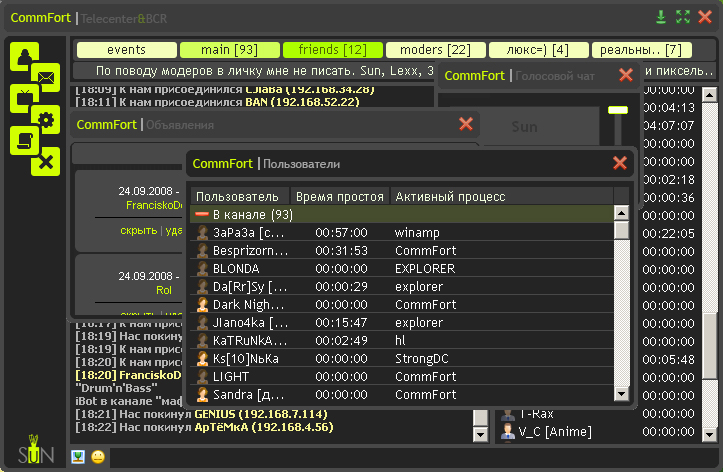Click the FranciskoD author link in announcements
The height and width of the screenshot is (472, 723).
pos(154,205)
